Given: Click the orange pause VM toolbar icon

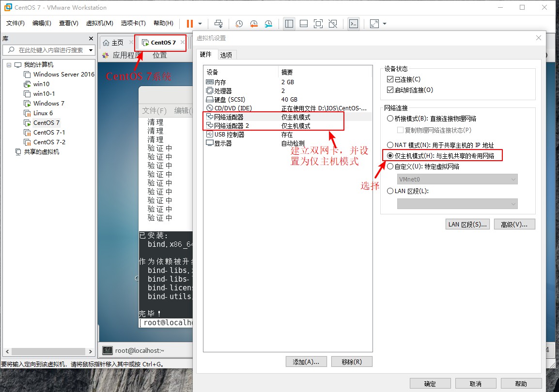Looking at the screenshot, I should coord(190,24).
